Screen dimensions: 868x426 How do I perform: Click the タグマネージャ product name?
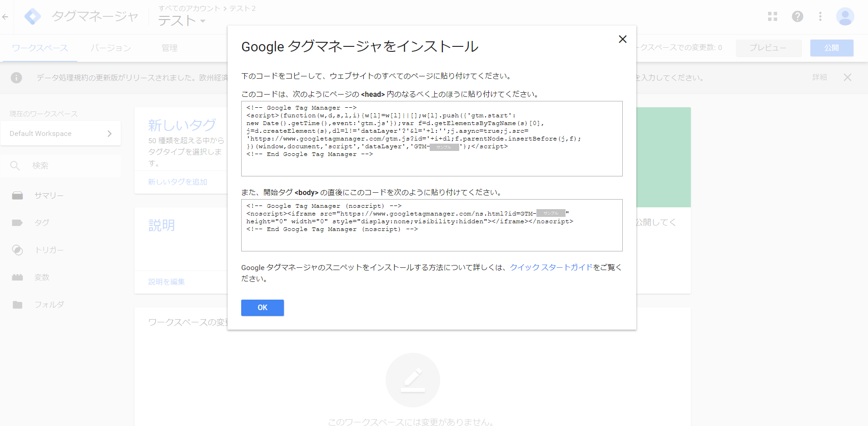[x=95, y=17]
